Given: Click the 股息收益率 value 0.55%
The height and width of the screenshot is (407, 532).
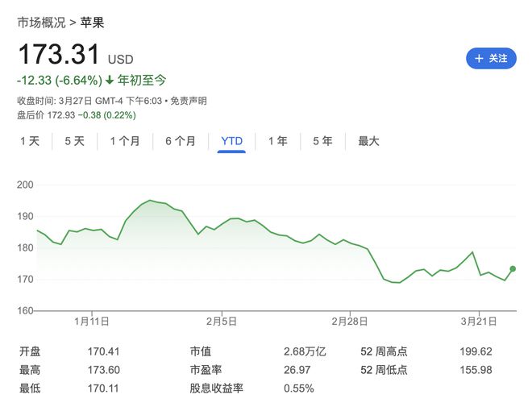Looking at the screenshot, I should 299,388.
